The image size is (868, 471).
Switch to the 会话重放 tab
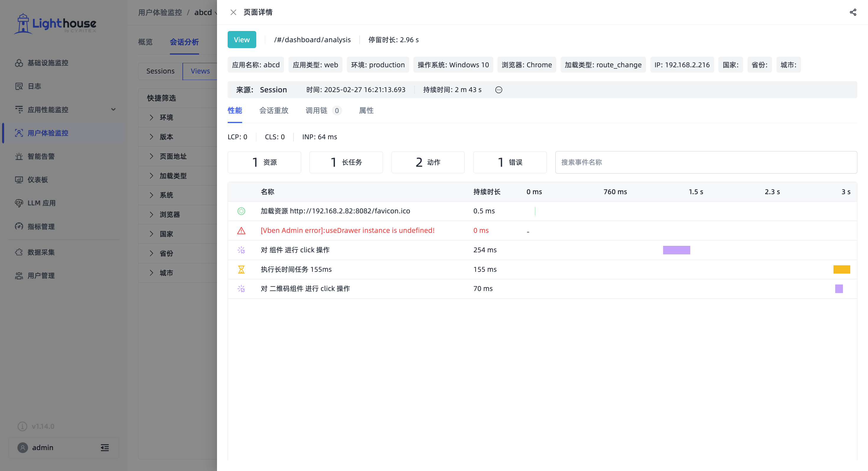(274, 110)
